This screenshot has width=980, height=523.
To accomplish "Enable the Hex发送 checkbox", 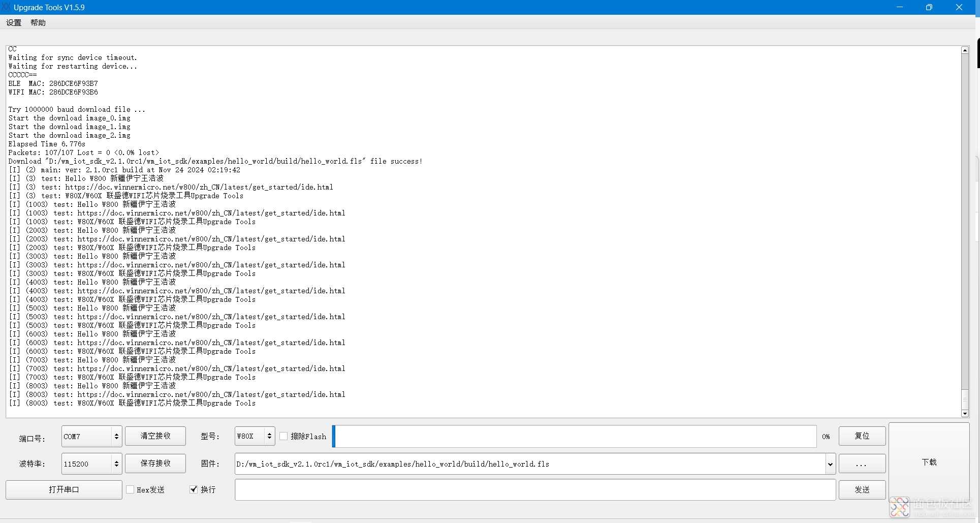I will (x=130, y=489).
